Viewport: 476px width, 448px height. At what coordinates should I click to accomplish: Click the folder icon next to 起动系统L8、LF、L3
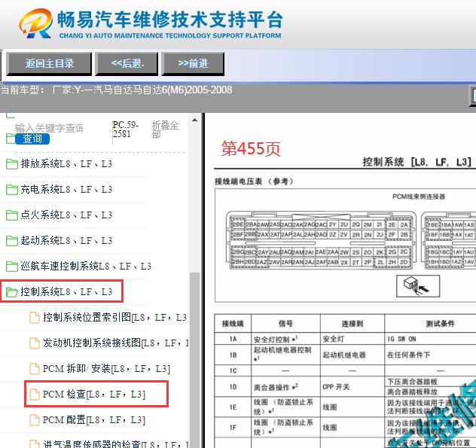pyautogui.click(x=12, y=241)
